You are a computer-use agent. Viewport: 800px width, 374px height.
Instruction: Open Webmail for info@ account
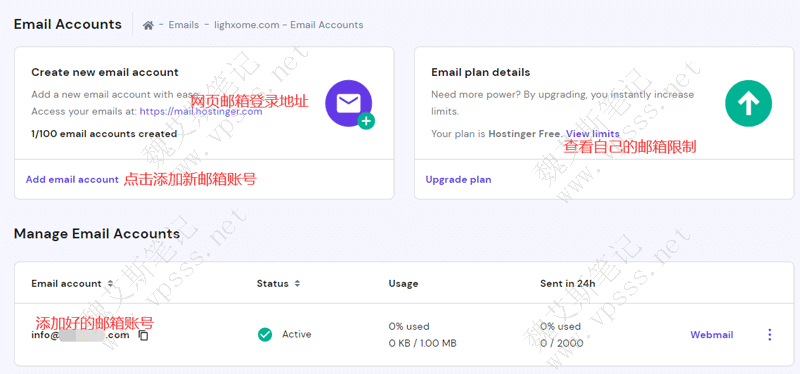tap(712, 335)
